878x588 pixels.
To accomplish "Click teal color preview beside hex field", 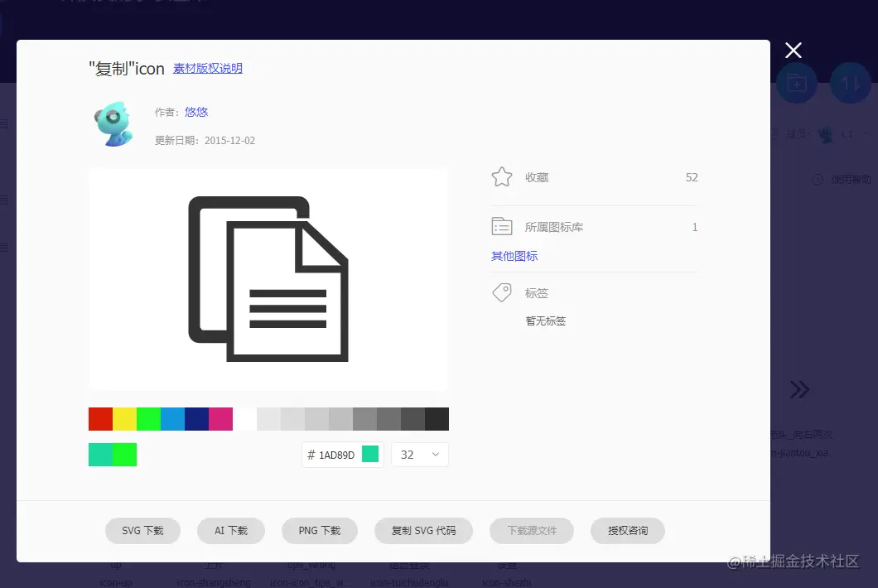I will click(370, 454).
